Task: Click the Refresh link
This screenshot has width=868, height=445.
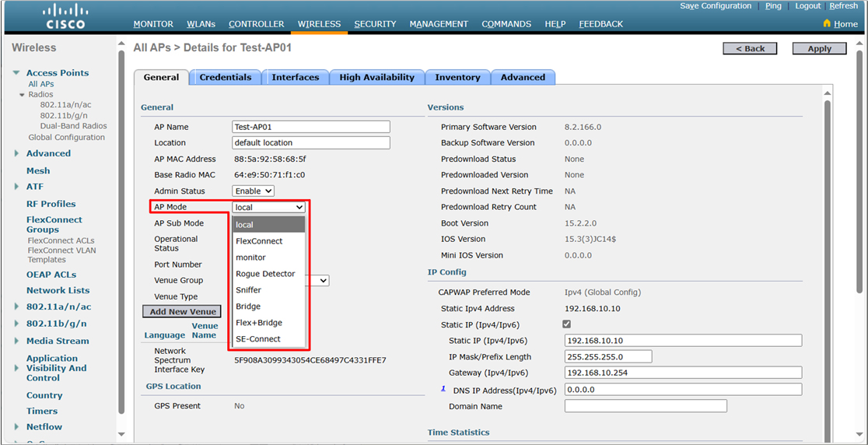Action: pyautogui.click(x=844, y=6)
